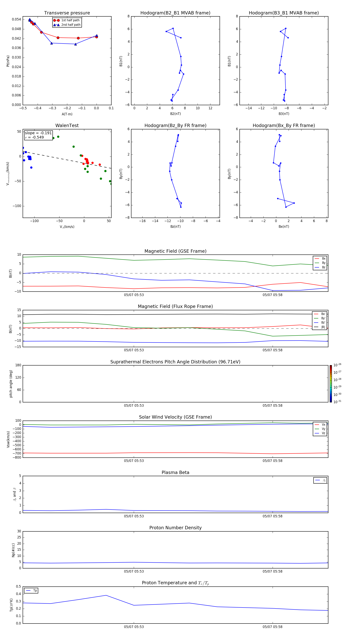The image size is (351, 644).
Task: Click the 'V_A(km/s)' axis label in the WalenTest plot
Action: click(67, 227)
